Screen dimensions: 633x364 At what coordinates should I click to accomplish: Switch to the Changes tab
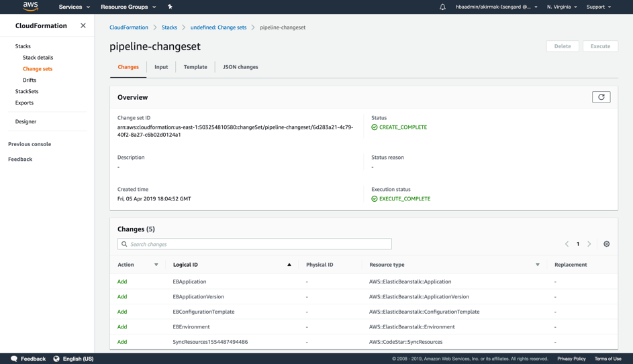pos(128,67)
